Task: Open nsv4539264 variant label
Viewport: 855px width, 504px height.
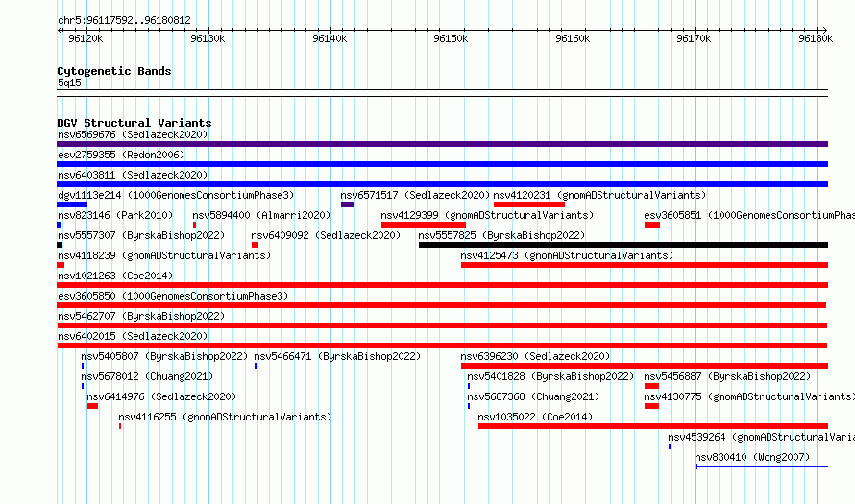Action: pyautogui.click(x=761, y=437)
